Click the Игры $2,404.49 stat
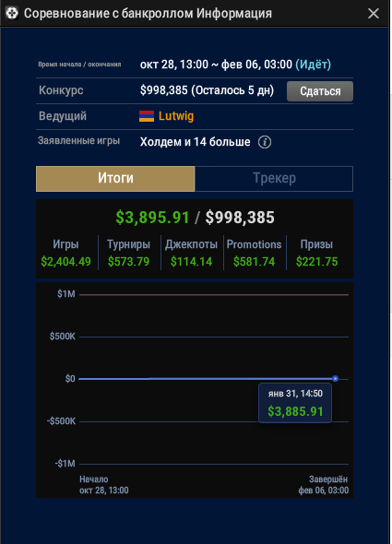392x544 pixels. click(66, 253)
